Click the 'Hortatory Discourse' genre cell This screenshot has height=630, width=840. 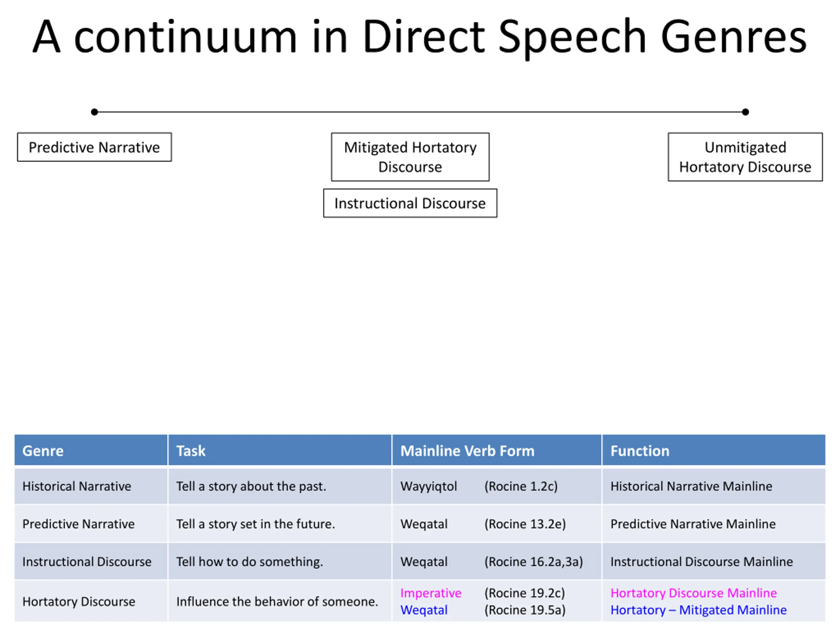click(x=91, y=601)
